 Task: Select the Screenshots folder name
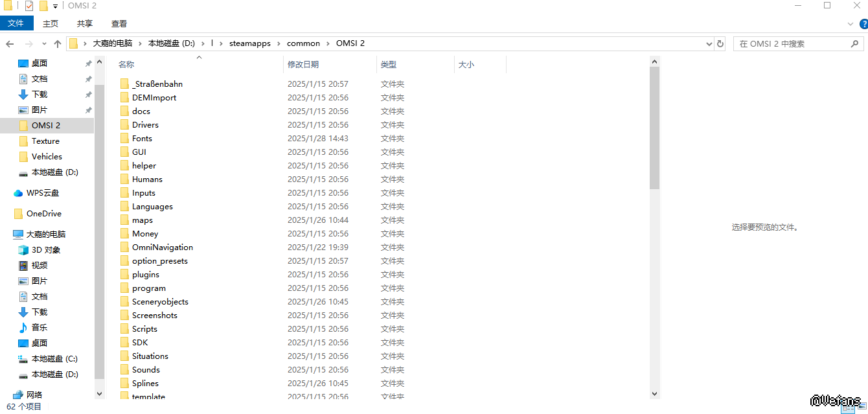tap(155, 316)
